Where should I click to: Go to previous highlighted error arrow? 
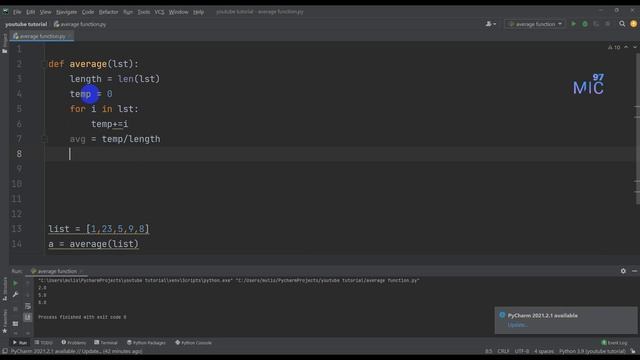(626, 47)
